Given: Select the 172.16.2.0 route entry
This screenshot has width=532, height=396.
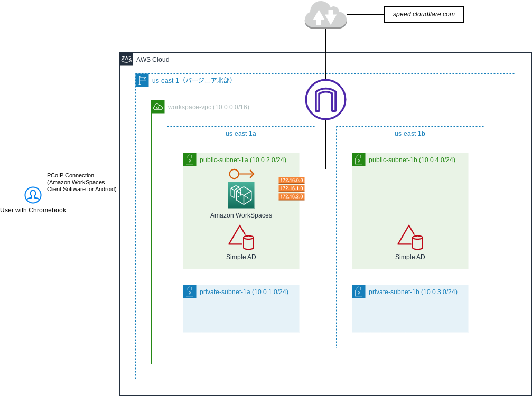Looking at the screenshot, I should (x=292, y=196).
